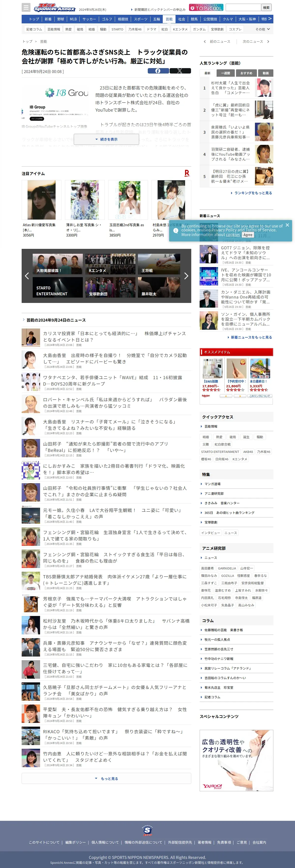
Task: Open 記者コラム sub-navigation item
Action: [34, 29]
